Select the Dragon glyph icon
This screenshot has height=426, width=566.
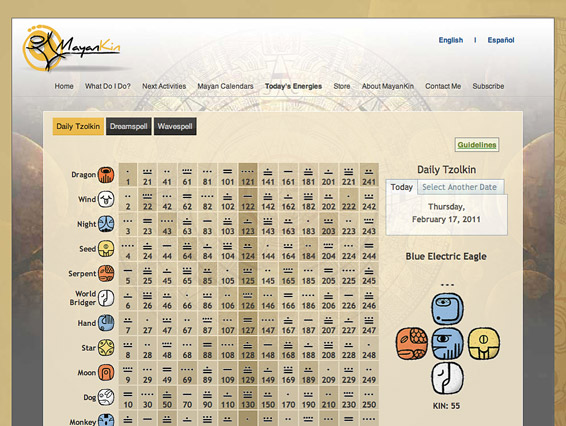(106, 175)
